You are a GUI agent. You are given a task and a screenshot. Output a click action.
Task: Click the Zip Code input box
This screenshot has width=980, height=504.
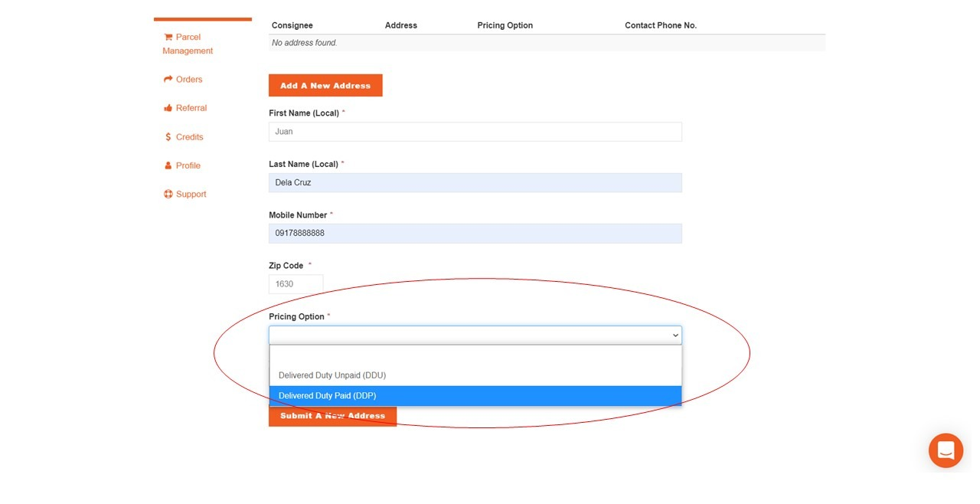296,284
